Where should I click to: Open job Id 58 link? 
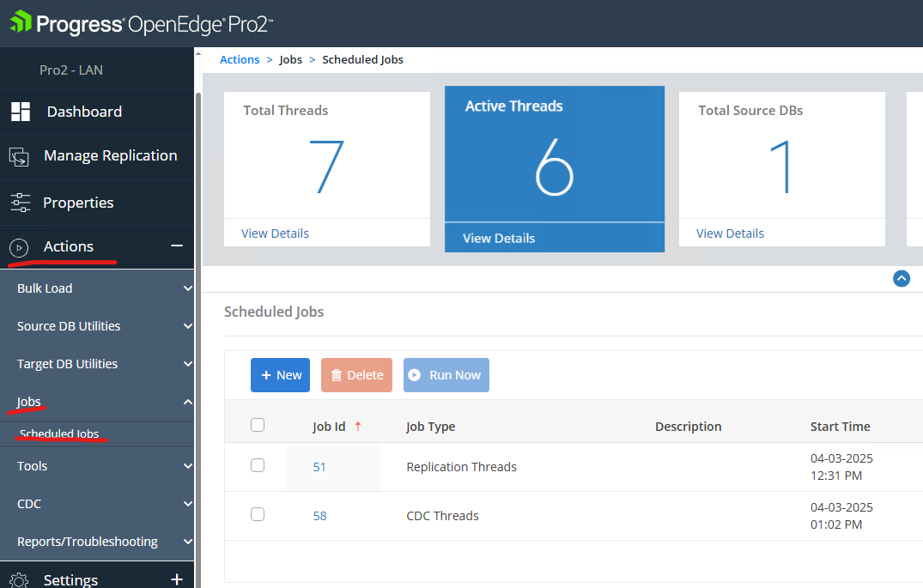point(319,516)
